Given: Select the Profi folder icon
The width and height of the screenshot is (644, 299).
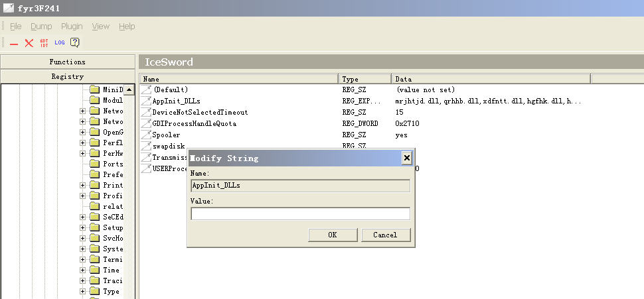Looking at the screenshot, I should [x=95, y=196].
